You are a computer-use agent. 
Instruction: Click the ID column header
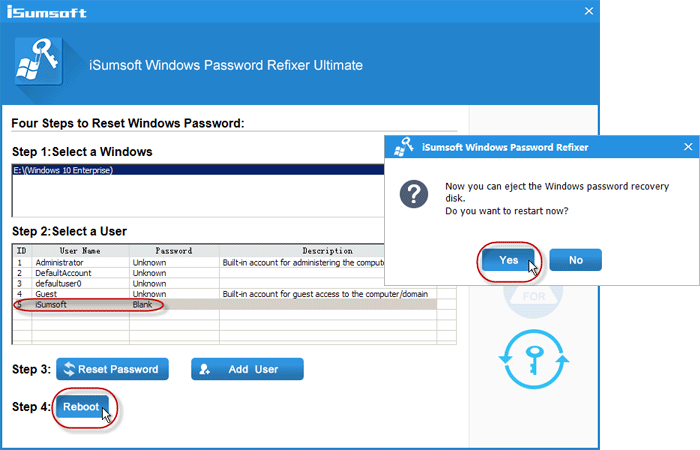click(22, 251)
